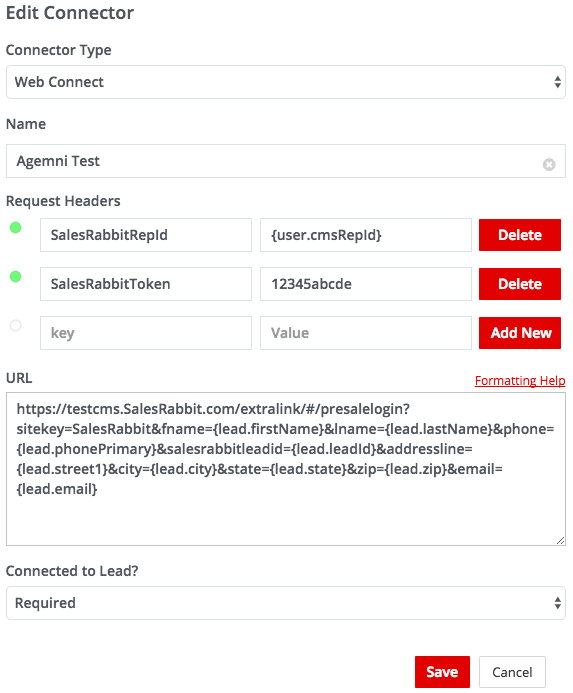Click inside the URL text area
The width and height of the screenshot is (573, 693).
(286, 469)
